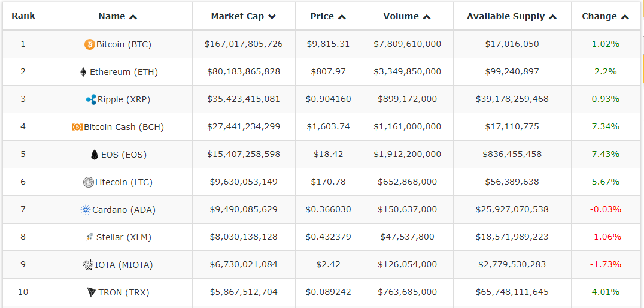Screen dimensions: 644x308
Task: Click the IOTA logo icon
Action: click(x=88, y=265)
